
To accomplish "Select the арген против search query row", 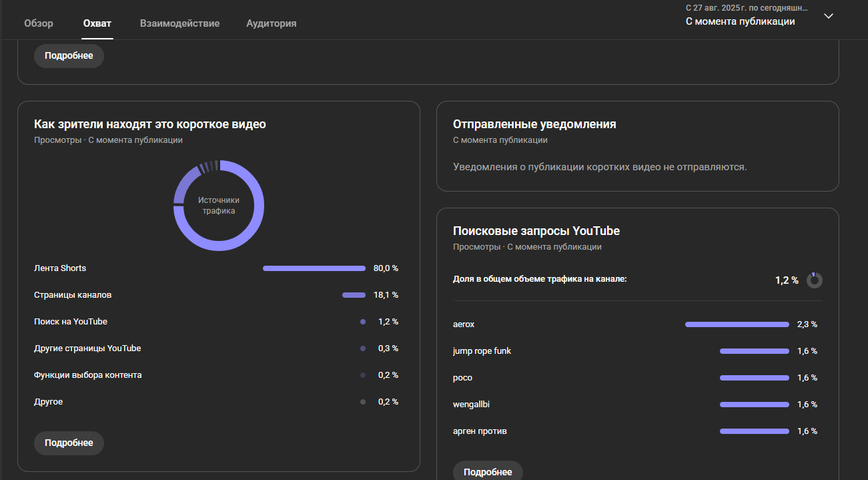I will point(480,431).
